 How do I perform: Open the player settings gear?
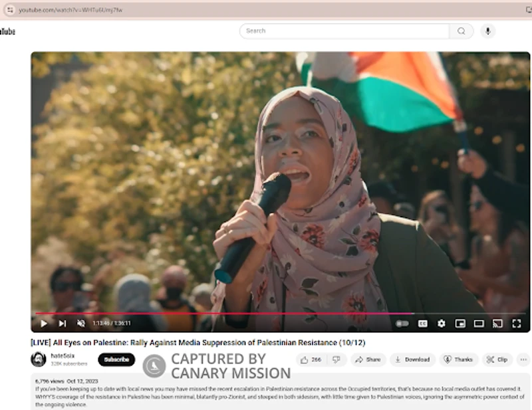coord(442,324)
